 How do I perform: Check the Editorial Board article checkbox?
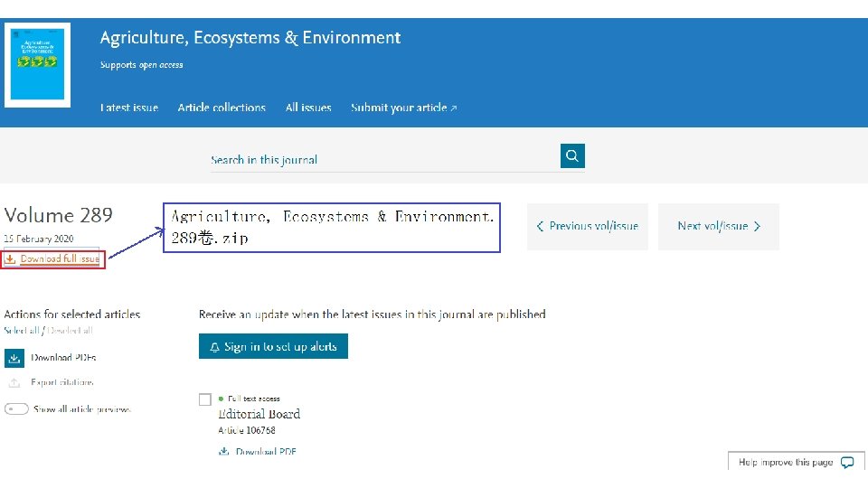(205, 399)
